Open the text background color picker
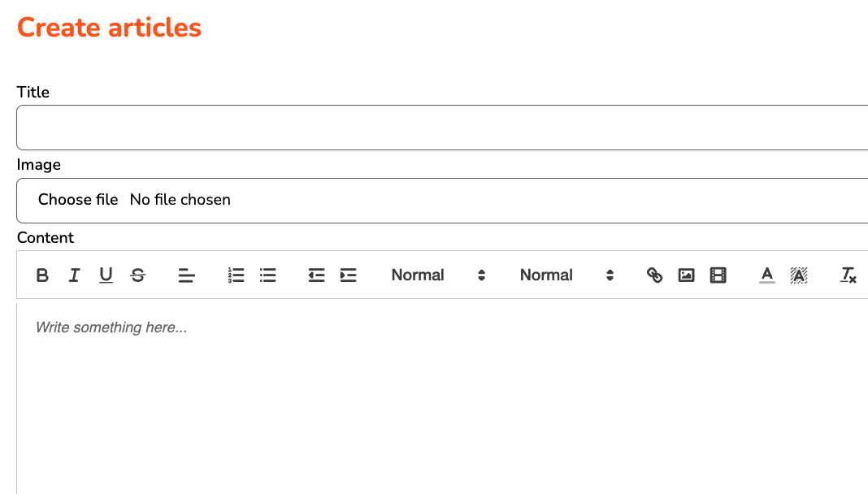The width and height of the screenshot is (868, 494). pos(799,275)
